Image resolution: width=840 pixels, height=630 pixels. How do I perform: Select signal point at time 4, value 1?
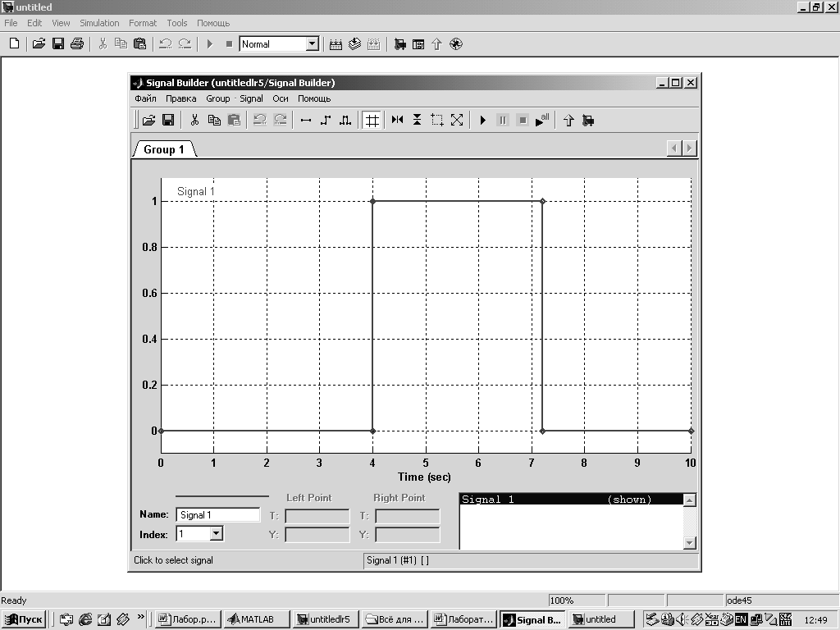coord(373,202)
